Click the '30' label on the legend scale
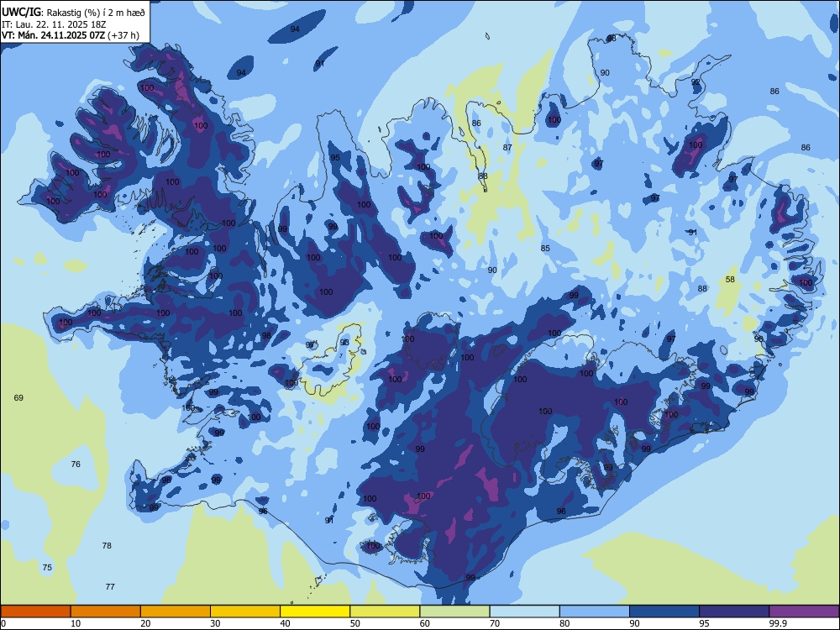Viewport: 840px width, 630px height. 215,623
